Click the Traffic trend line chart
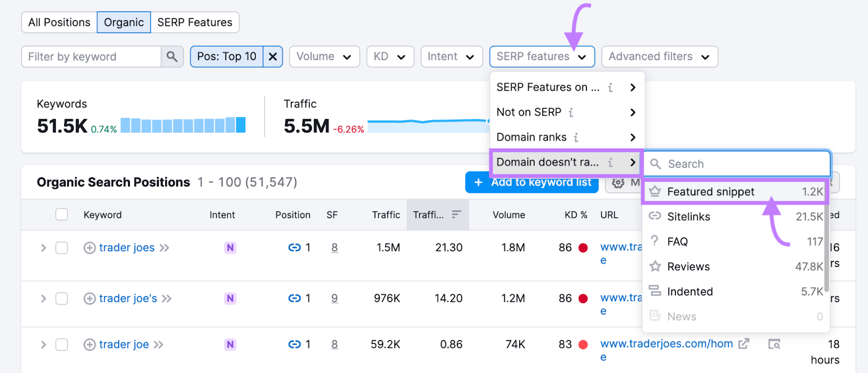 pos(429,125)
